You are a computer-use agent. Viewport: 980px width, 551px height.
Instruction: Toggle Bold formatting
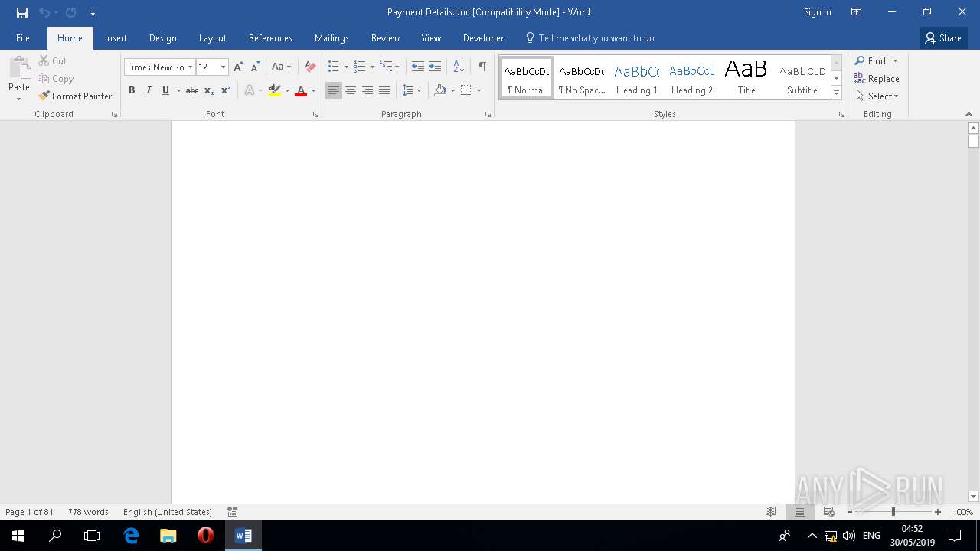click(x=132, y=90)
